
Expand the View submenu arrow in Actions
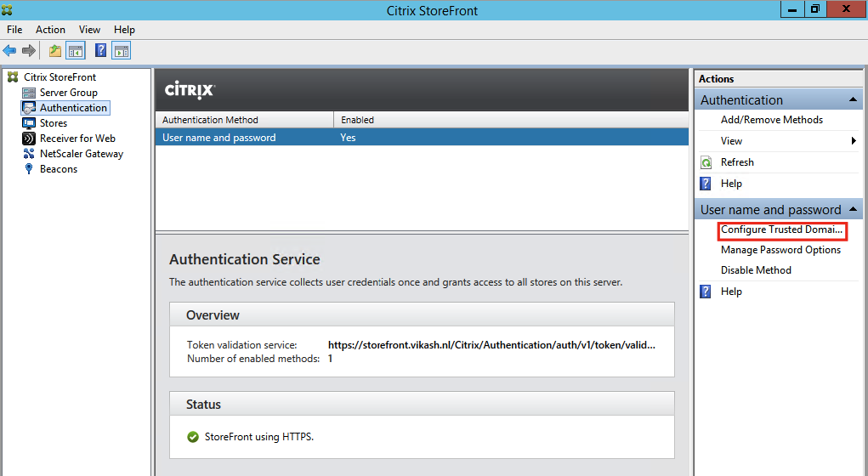coord(854,141)
